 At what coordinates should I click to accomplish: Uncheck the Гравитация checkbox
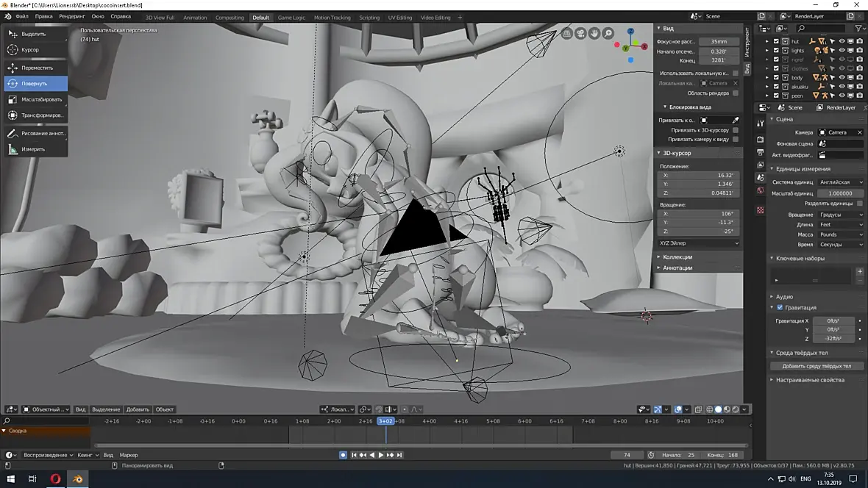tap(780, 307)
